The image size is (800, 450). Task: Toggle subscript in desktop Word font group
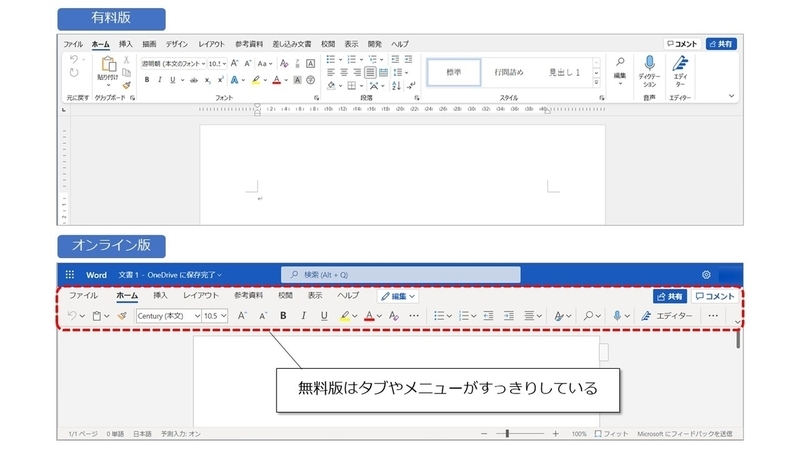tap(208, 80)
